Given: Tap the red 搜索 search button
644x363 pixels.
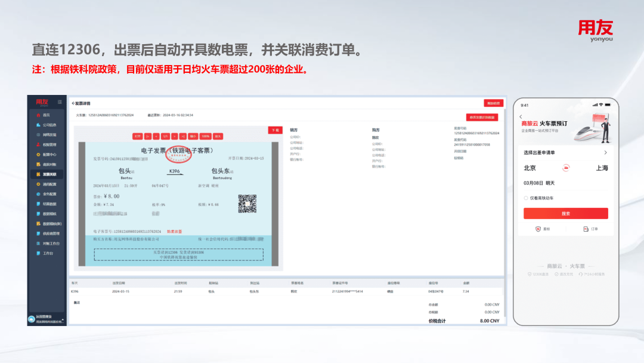Looking at the screenshot, I should pyautogui.click(x=565, y=213).
